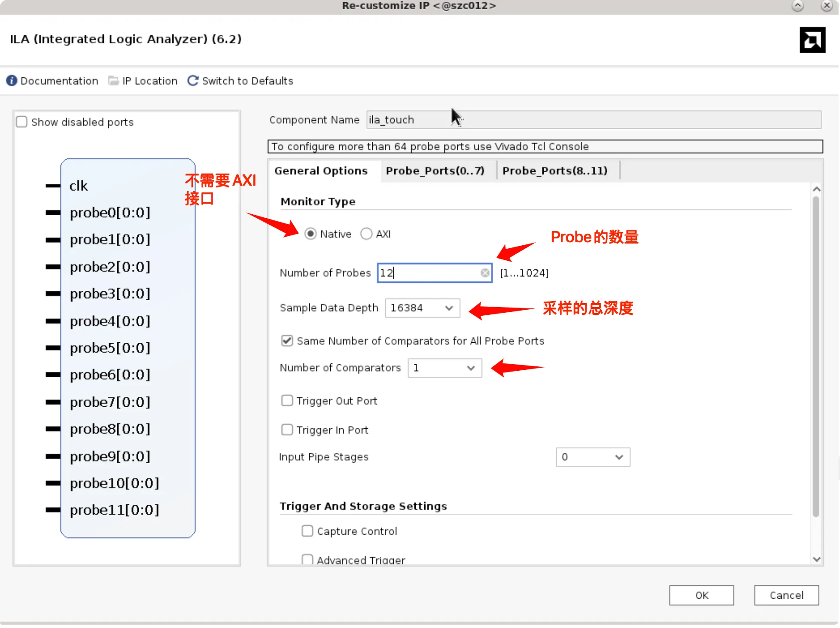Click the scrollbar down arrow

pos(817,559)
